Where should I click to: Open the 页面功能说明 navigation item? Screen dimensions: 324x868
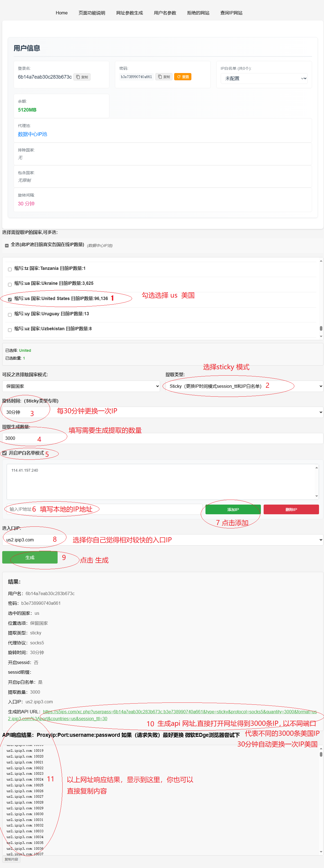92,13
